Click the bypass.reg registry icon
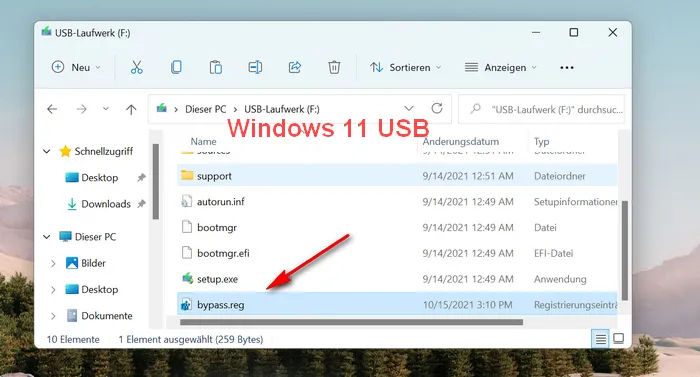The width and height of the screenshot is (700, 377). 187,305
